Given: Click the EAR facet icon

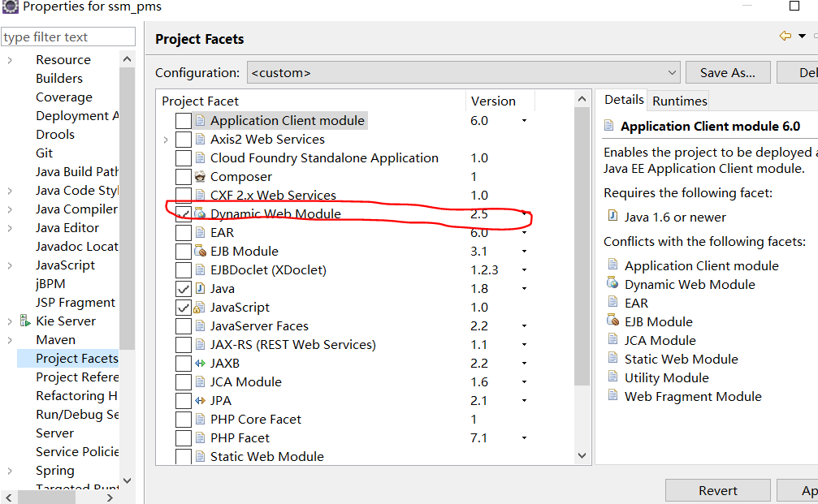Looking at the screenshot, I should tap(200, 232).
